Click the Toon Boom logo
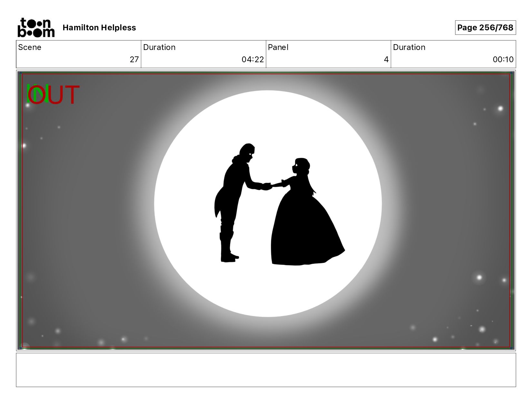Viewport: 532px width, 411px height. 36,27
